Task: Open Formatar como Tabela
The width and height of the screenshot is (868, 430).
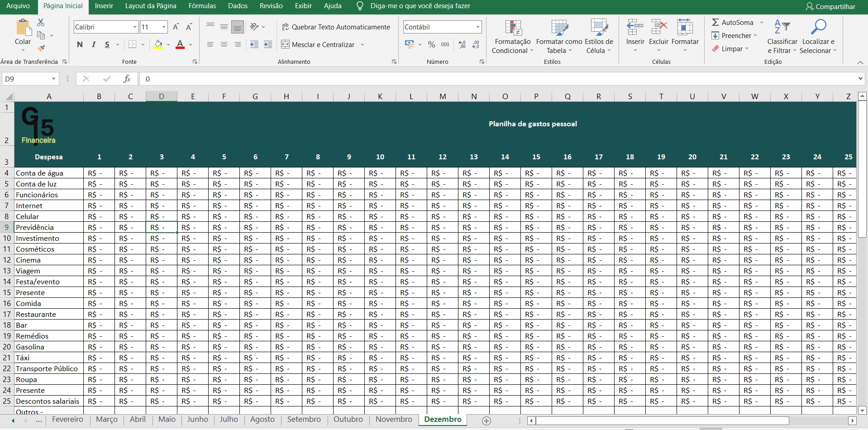Action: 559,37
